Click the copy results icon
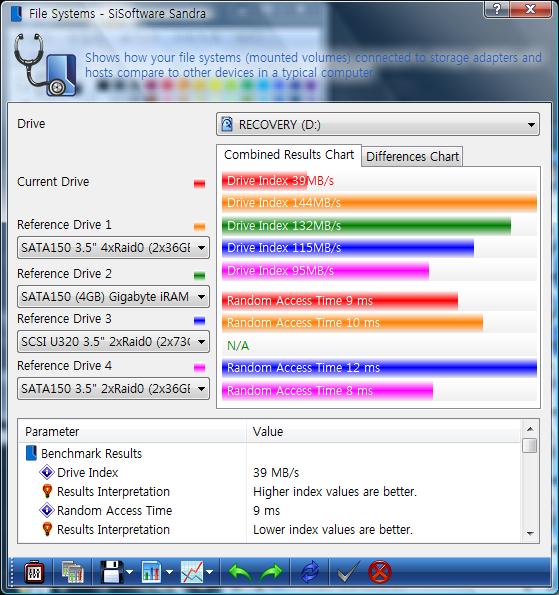Screen dimensions: 559x595 [72, 572]
